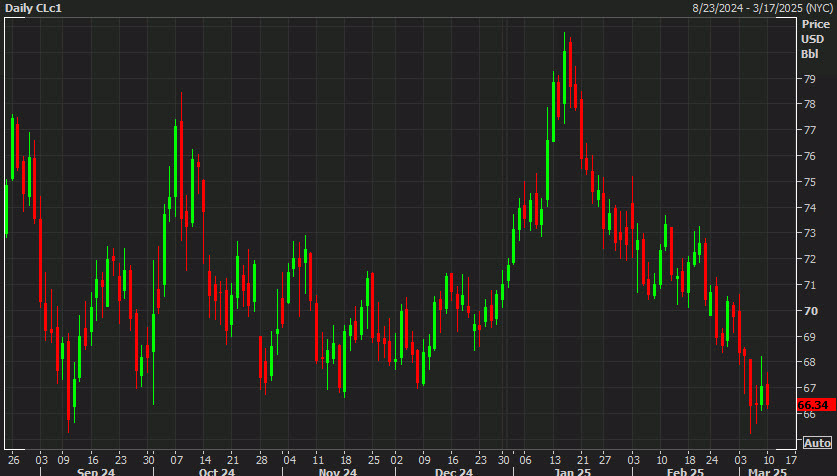Click the Mar 25 month label
837x476 pixels.
click(767, 472)
